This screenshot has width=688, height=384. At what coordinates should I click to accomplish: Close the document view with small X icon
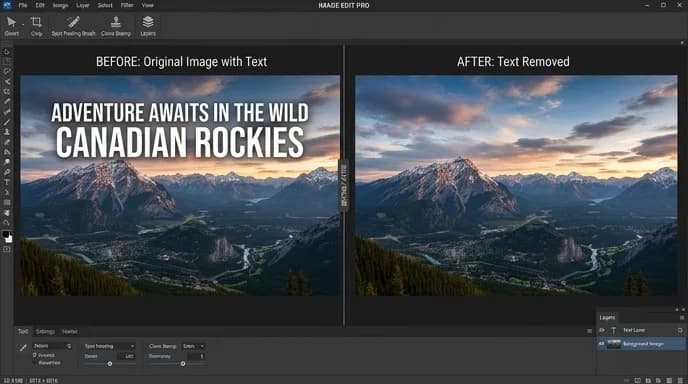tap(682, 43)
